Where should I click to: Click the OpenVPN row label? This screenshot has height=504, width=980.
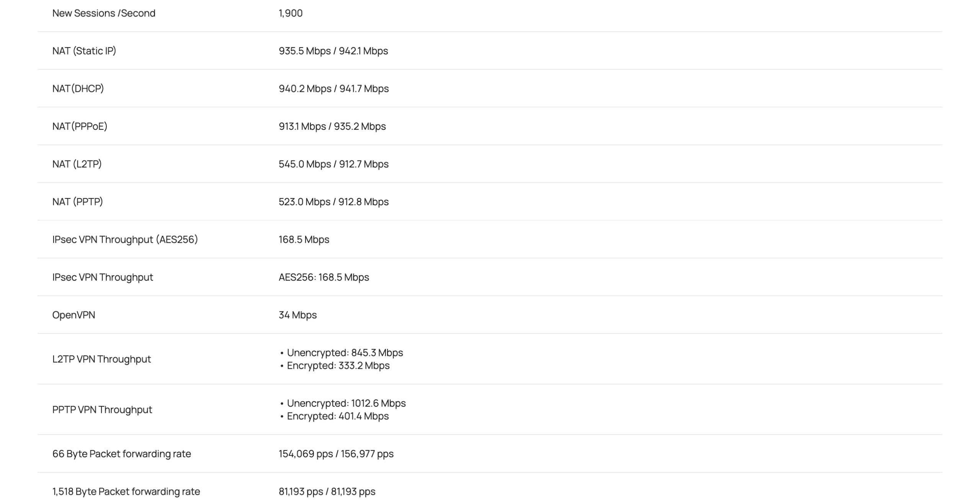[x=73, y=315]
